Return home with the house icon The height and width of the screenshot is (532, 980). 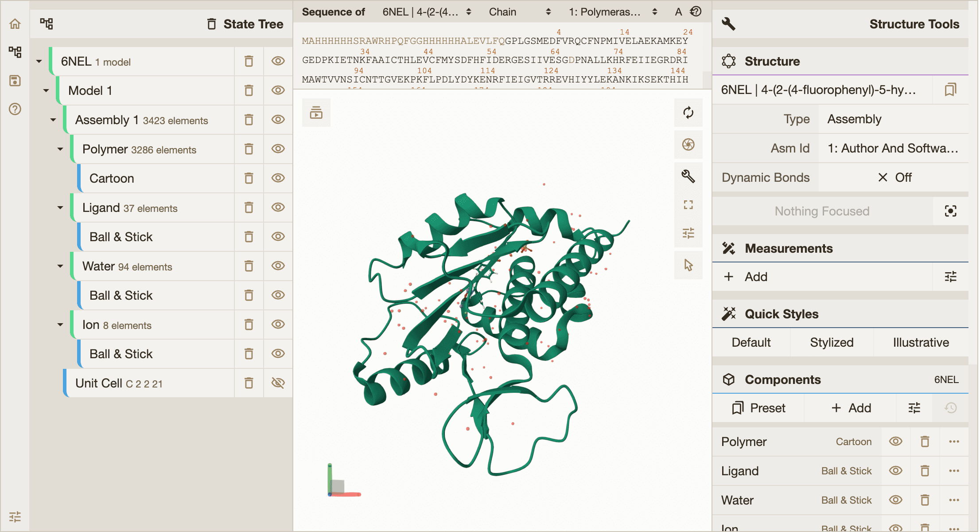[15, 24]
